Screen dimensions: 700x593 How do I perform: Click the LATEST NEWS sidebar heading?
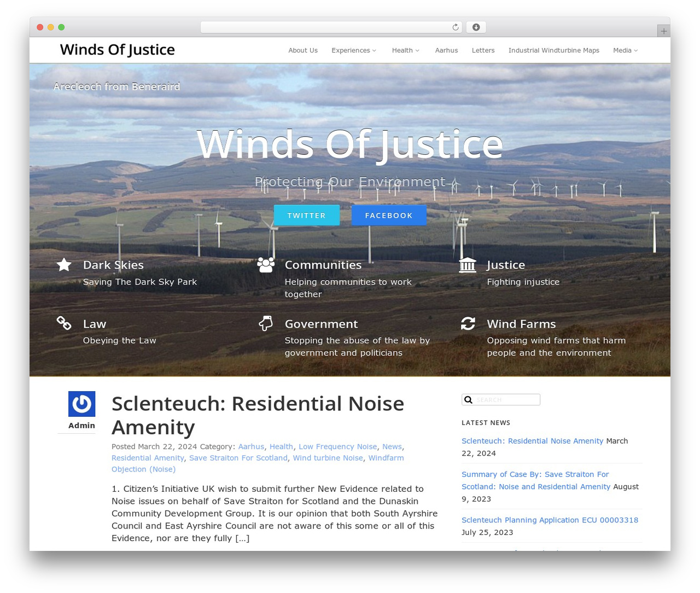tap(486, 423)
